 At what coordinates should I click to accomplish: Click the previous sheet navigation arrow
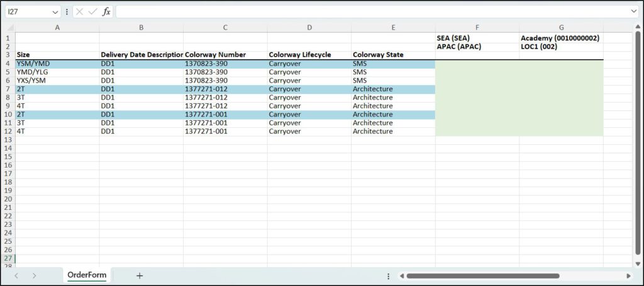point(16,275)
